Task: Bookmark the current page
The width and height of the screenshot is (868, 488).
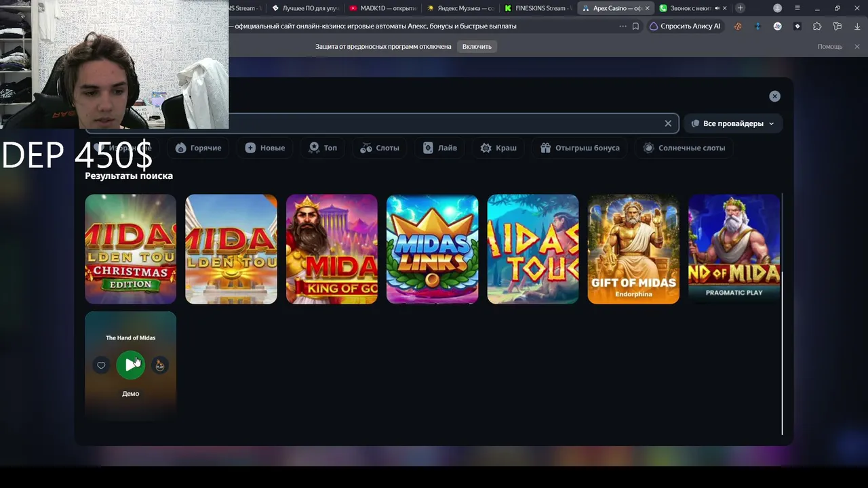Action: (x=635, y=26)
